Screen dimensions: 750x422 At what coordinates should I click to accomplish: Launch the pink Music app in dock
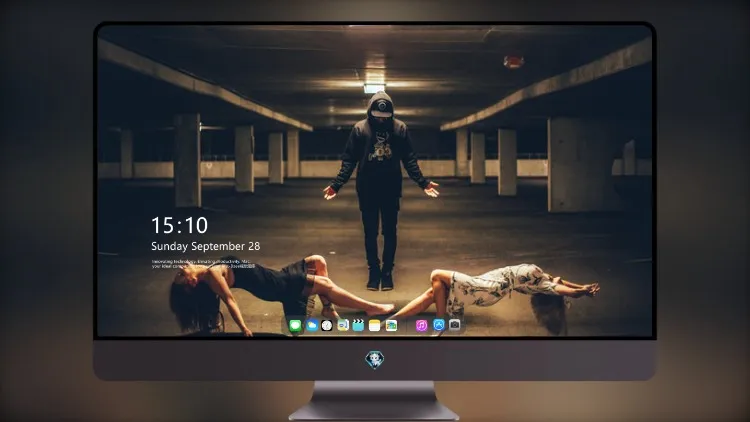coord(421,325)
